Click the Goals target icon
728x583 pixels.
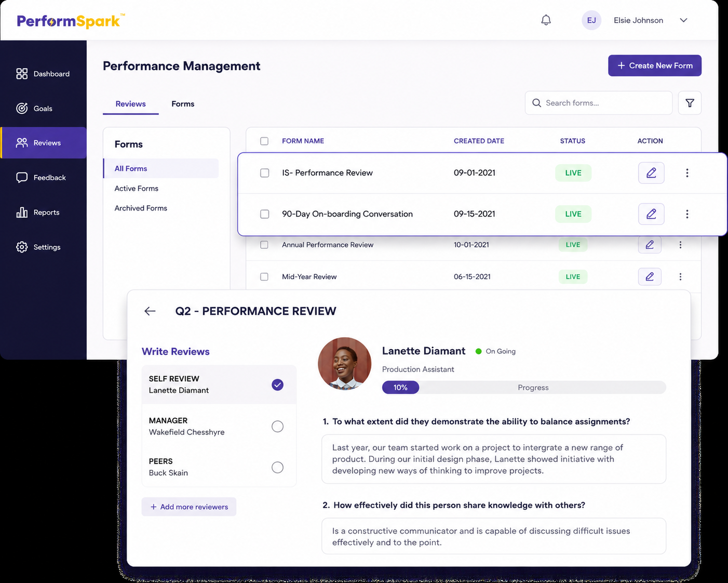pyautogui.click(x=22, y=108)
